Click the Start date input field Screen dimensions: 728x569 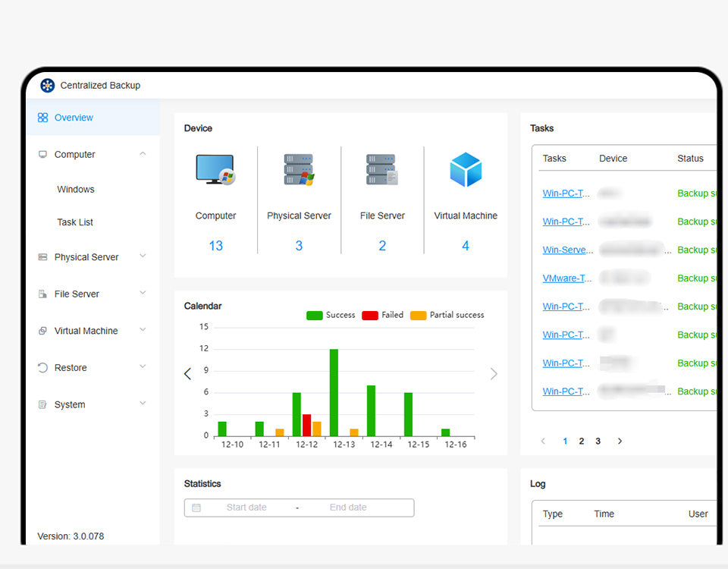tap(246, 508)
